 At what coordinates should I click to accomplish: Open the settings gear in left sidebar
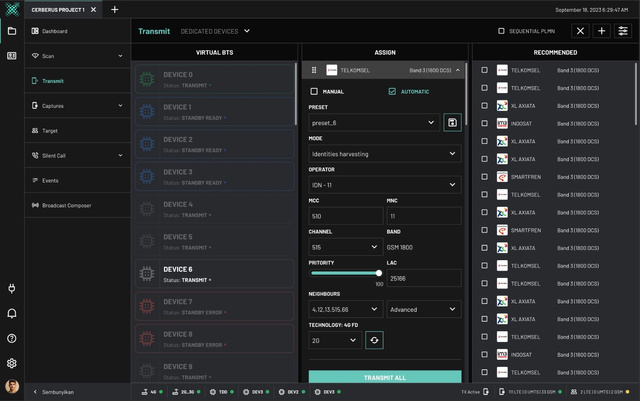tap(12, 363)
